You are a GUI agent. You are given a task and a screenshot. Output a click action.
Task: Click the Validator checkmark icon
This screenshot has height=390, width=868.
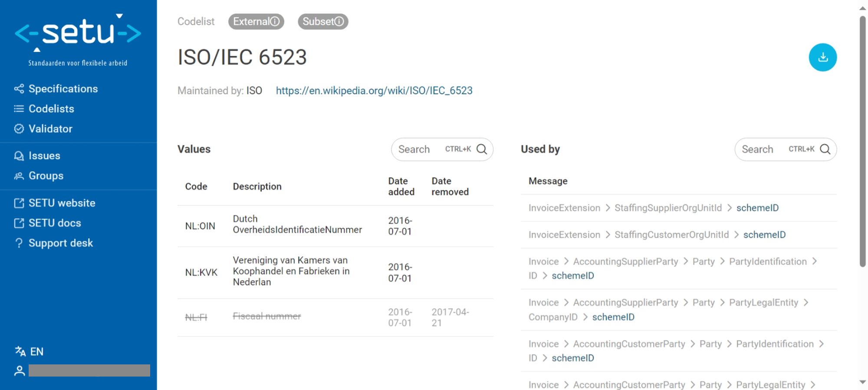pyautogui.click(x=19, y=129)
